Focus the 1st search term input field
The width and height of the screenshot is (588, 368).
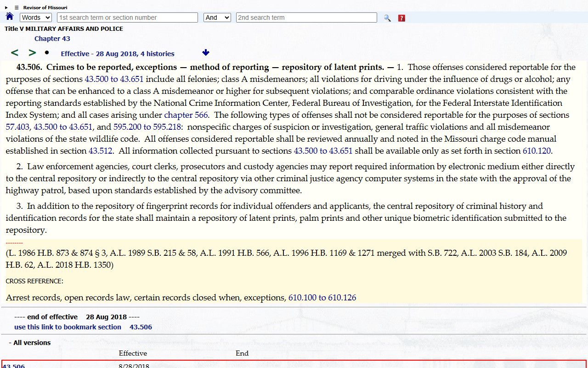[x=127, y=17]
